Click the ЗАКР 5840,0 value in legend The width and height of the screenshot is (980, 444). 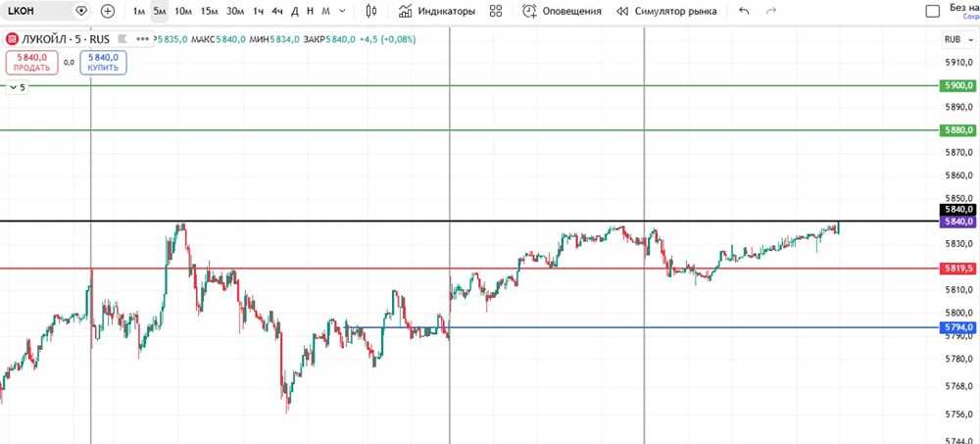(x=329, y=39)
